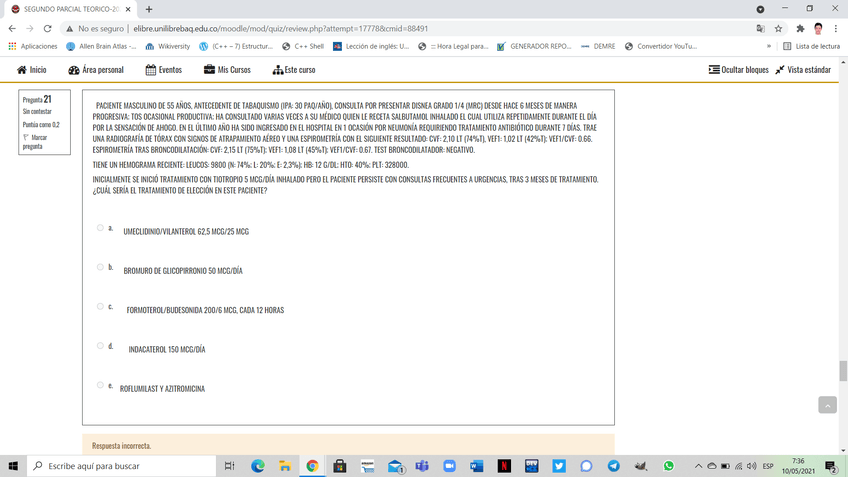Open Chrome tab search dropdown

coord(760,9)
